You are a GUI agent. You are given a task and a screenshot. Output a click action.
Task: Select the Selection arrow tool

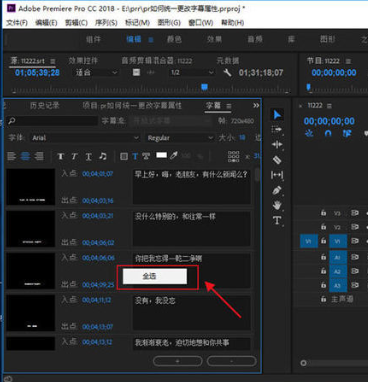(x=277, y=115)
